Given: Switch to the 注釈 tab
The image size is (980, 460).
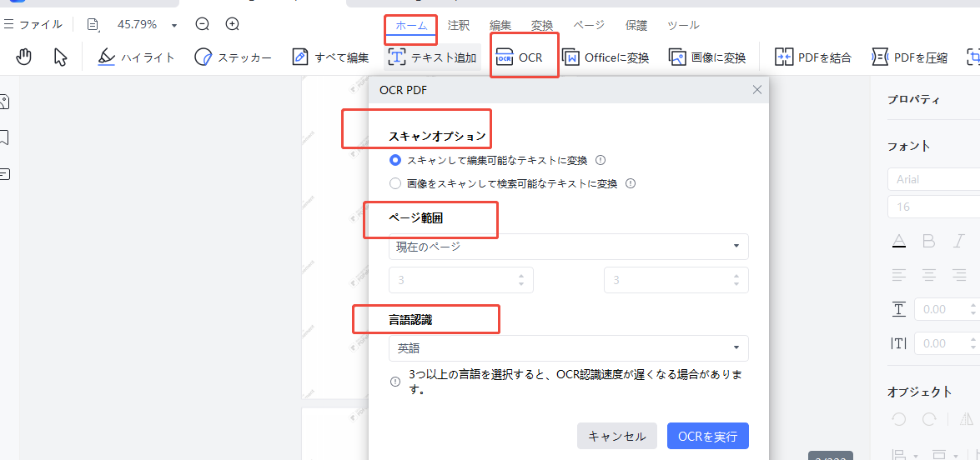Looking at the screenshot, I should (x=458, y=26).
